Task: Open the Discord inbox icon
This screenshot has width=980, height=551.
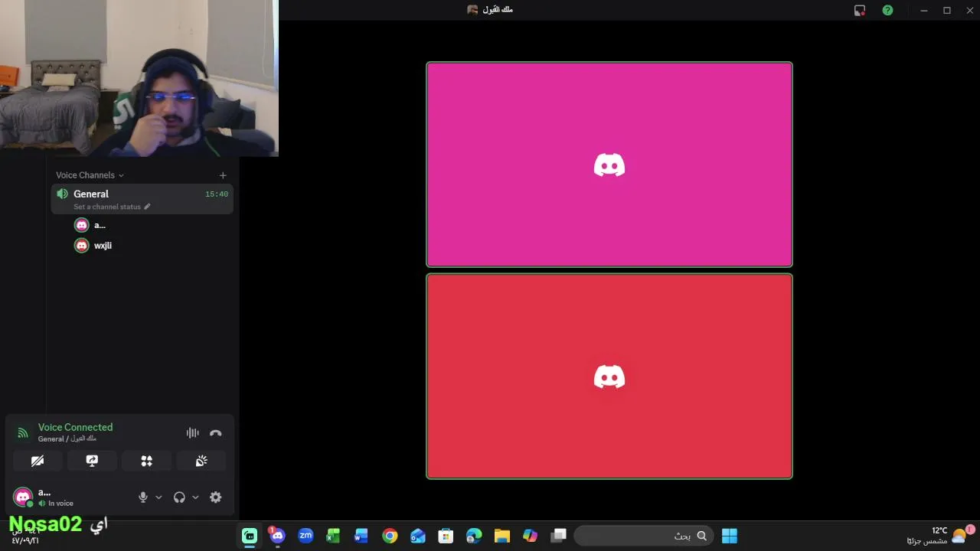Action: pyautogui.click(x=860, y=10)
